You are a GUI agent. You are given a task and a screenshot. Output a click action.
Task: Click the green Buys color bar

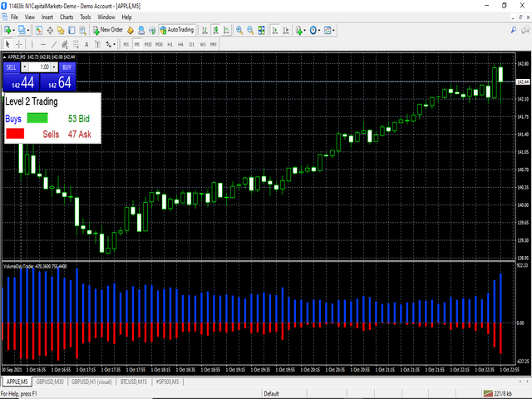coord(39,119)
